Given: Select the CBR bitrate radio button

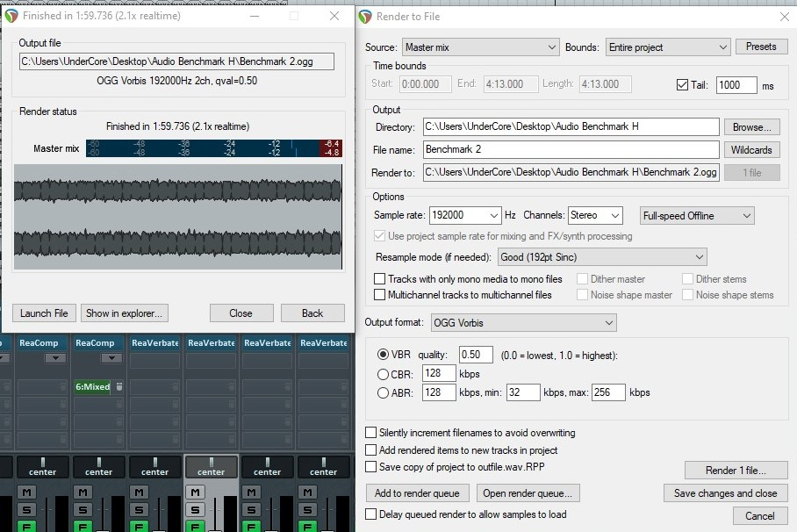Looking at the screenshot, I should [x=383, y=373].
